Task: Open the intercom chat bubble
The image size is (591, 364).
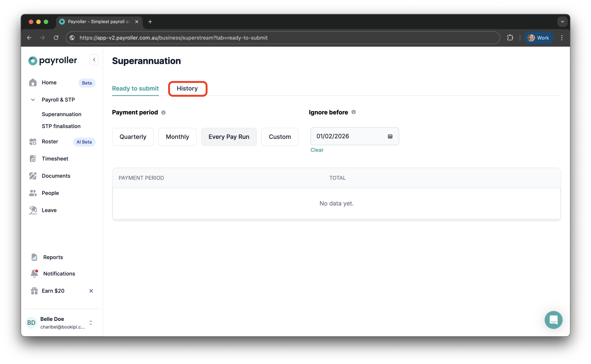Action: (553, 320)
